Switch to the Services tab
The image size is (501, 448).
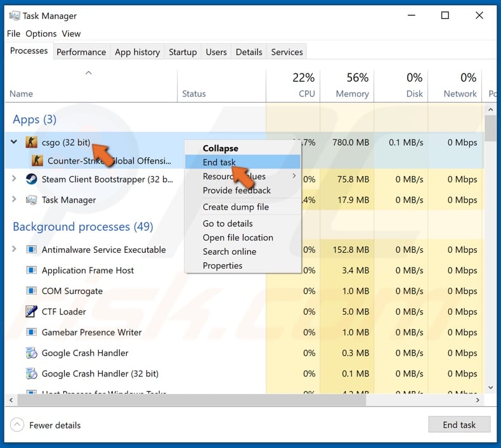[x=287, y=52]
